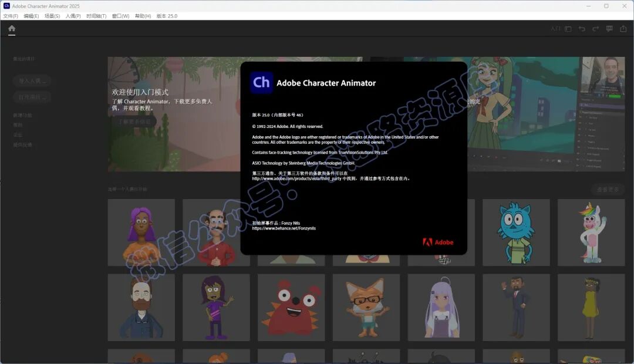634x364 pixels.
Task: Click the 导入人偶 button in sidebar
Action: click(32, 81)
